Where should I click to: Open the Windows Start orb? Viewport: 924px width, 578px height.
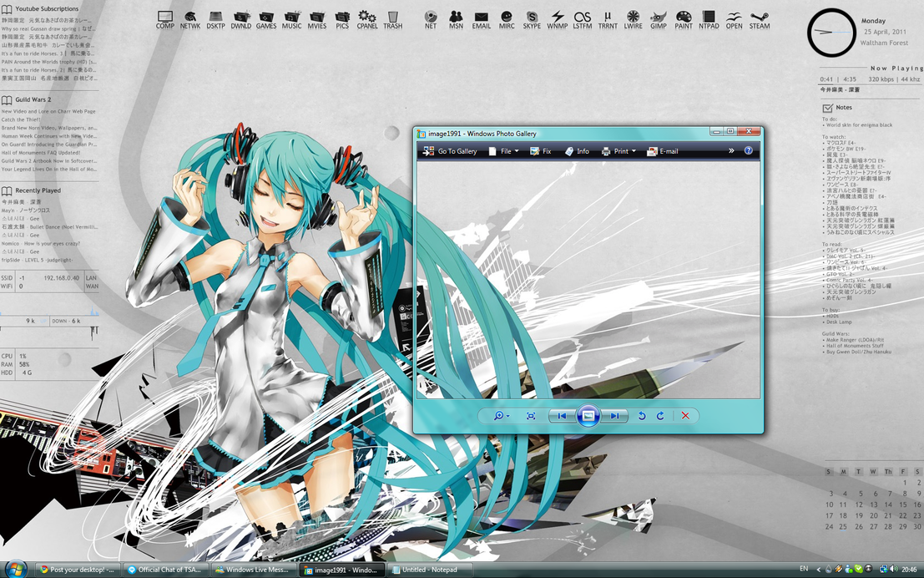pos(16,570)
